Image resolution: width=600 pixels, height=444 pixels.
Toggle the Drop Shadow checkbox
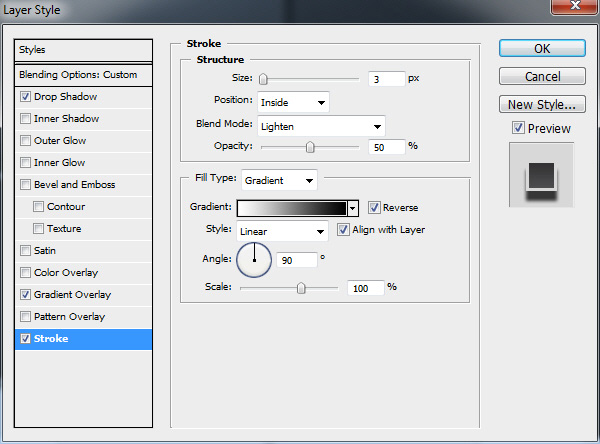(25, 96)
